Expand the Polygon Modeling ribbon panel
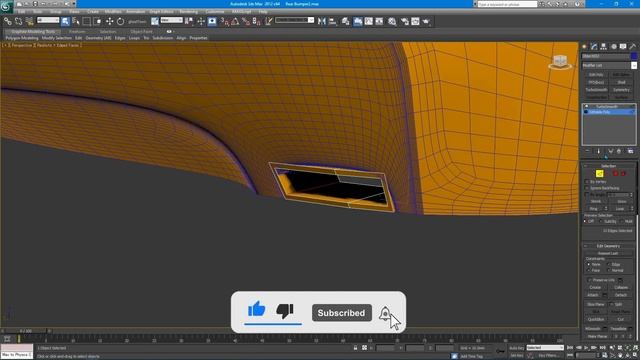Viewport: 640px width, 360px height. [x=22, y=38]
